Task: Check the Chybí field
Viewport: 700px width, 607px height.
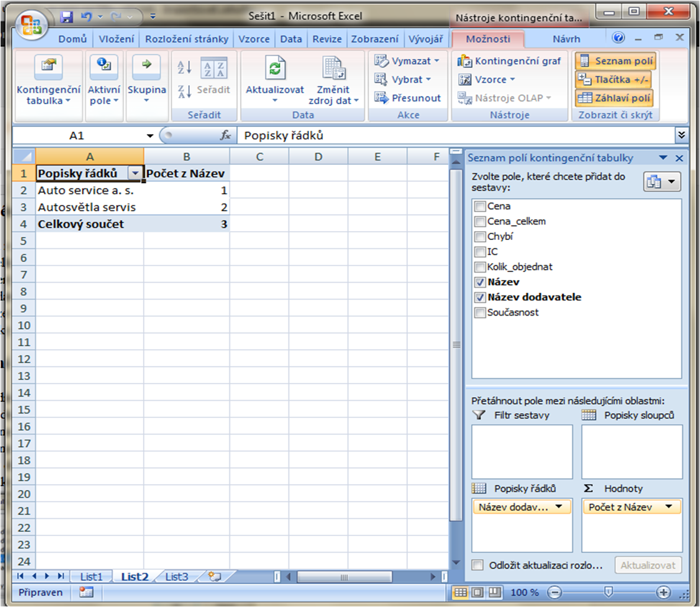Action: [x=480, y=236]
